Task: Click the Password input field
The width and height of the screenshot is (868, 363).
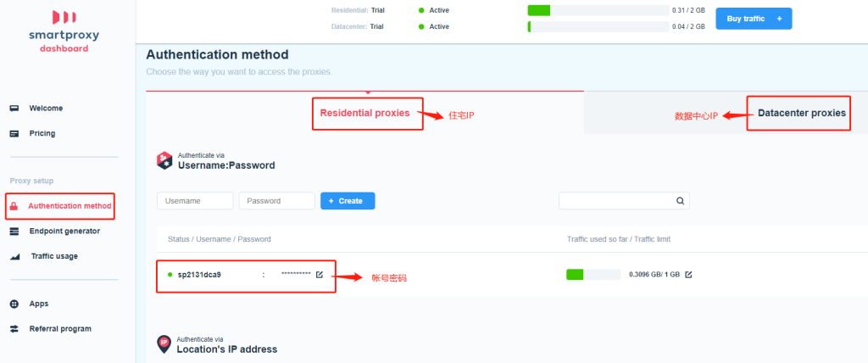Action: coord(277,201)
